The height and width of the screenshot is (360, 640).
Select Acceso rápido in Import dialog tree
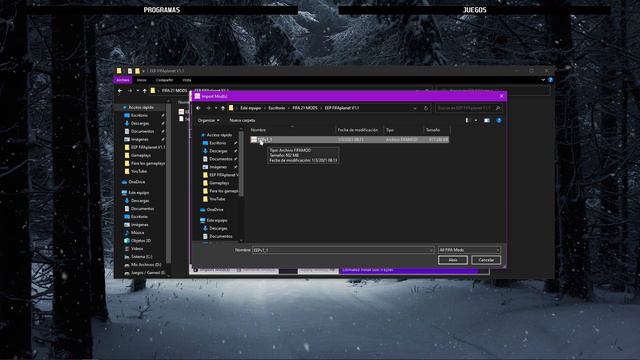tap(219, 135)
